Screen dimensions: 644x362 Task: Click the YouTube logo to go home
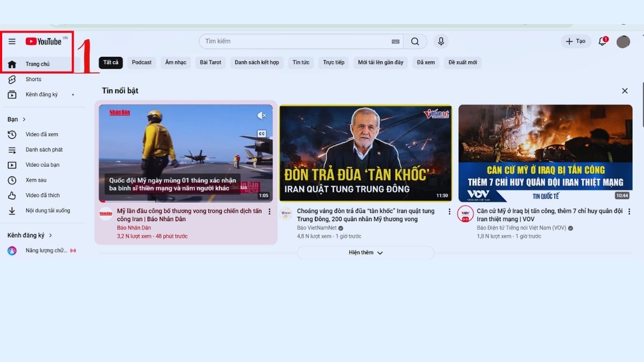[44, 41]
